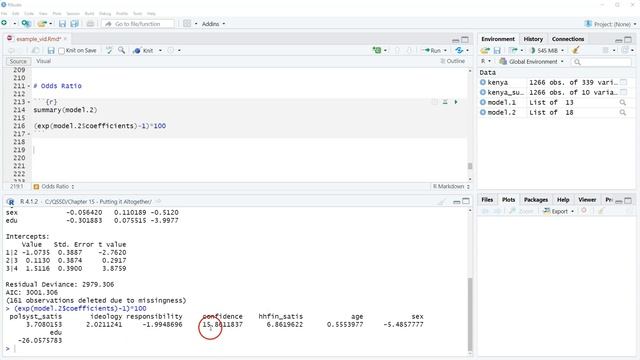Save the Rmd file in editor toolbar

tap(51, 51)
